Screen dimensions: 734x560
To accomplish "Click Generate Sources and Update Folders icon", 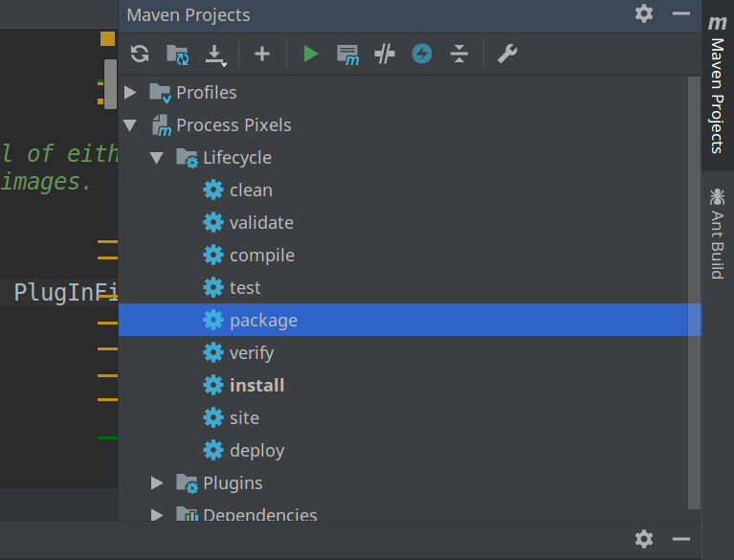I will pos(177,54).
